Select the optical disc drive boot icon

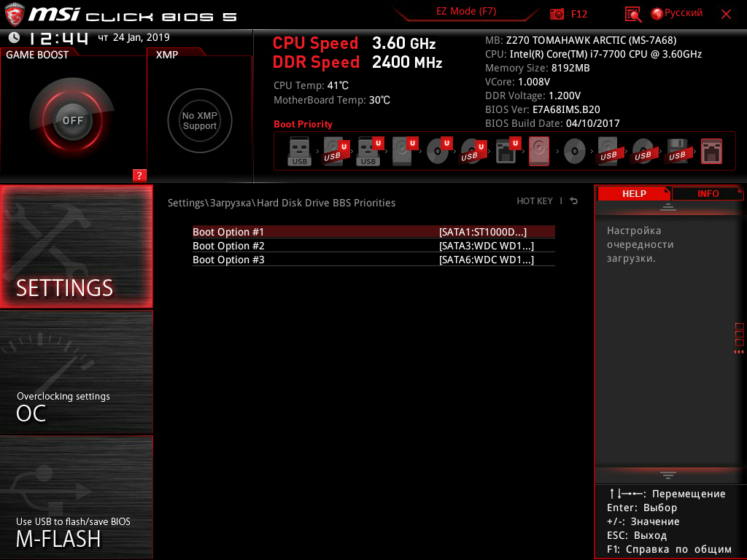tap(573, 151)
